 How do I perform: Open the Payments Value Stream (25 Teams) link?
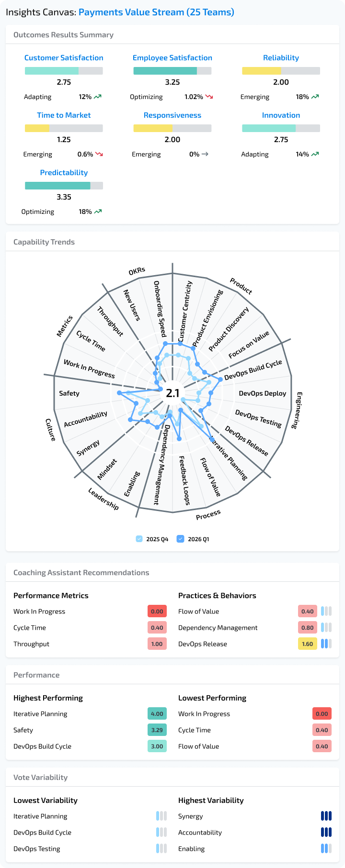coord(157,12)
